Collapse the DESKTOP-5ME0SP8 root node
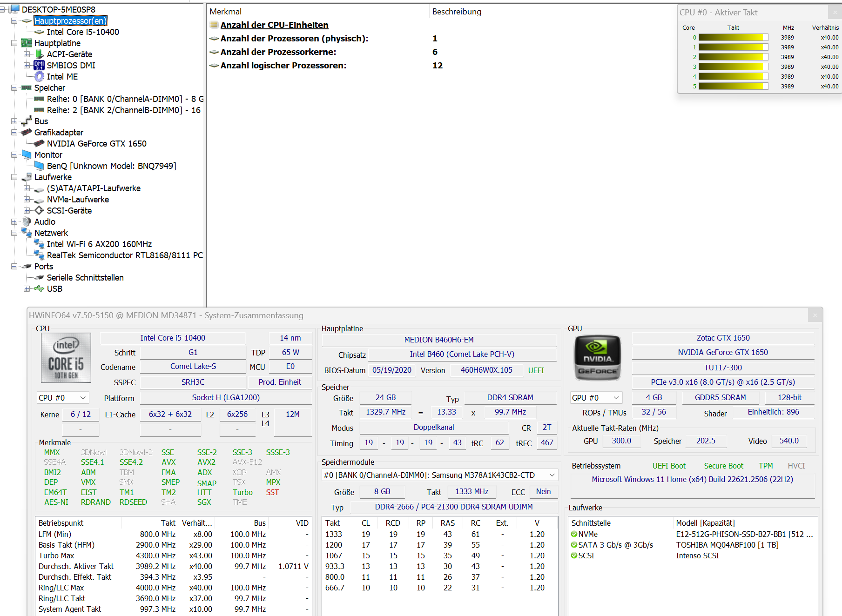Viewport: 842px width, 616px height. 2,9
